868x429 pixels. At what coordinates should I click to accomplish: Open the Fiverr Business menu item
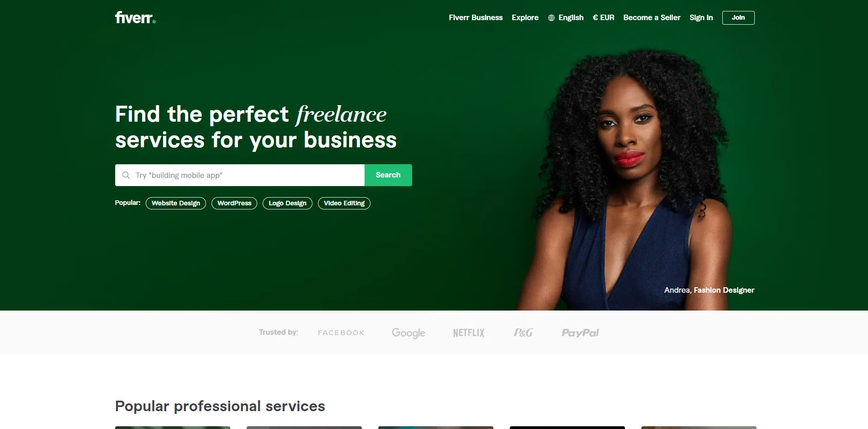pyautogui.click(x=476, y=17)
